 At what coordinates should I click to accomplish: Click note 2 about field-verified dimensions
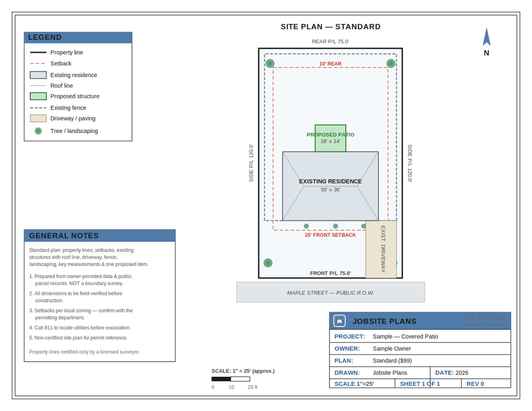click(x=76, y=297)
